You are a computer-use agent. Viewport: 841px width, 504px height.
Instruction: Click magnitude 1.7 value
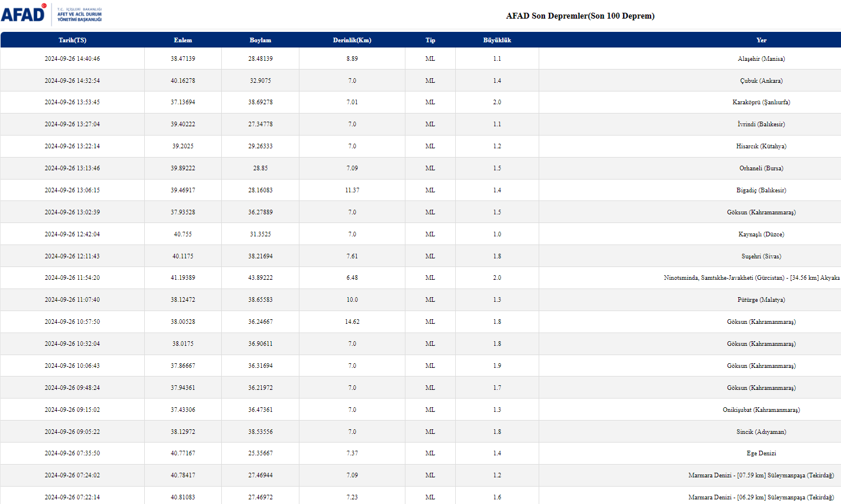498,388
